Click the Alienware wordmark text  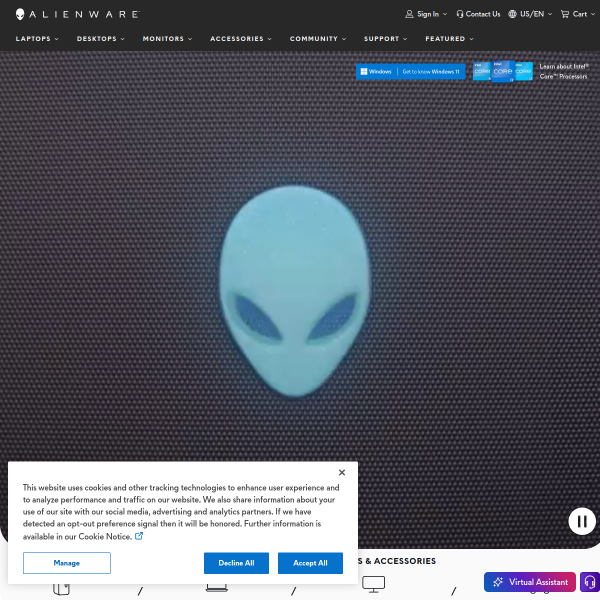(84, 15)
